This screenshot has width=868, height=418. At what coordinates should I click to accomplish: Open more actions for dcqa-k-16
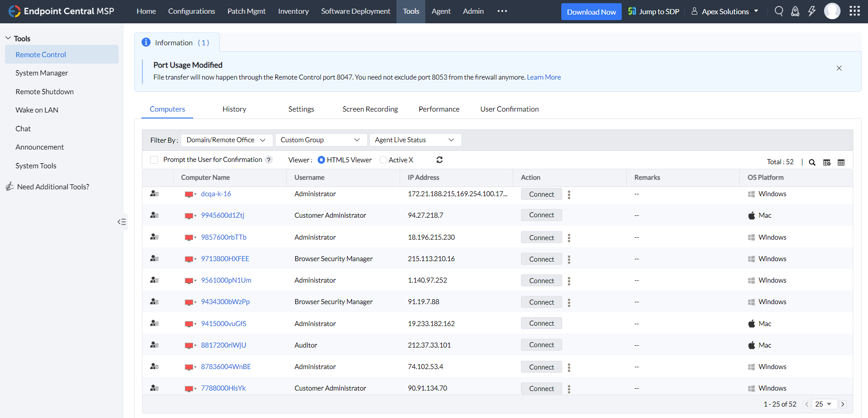(569, 195)
